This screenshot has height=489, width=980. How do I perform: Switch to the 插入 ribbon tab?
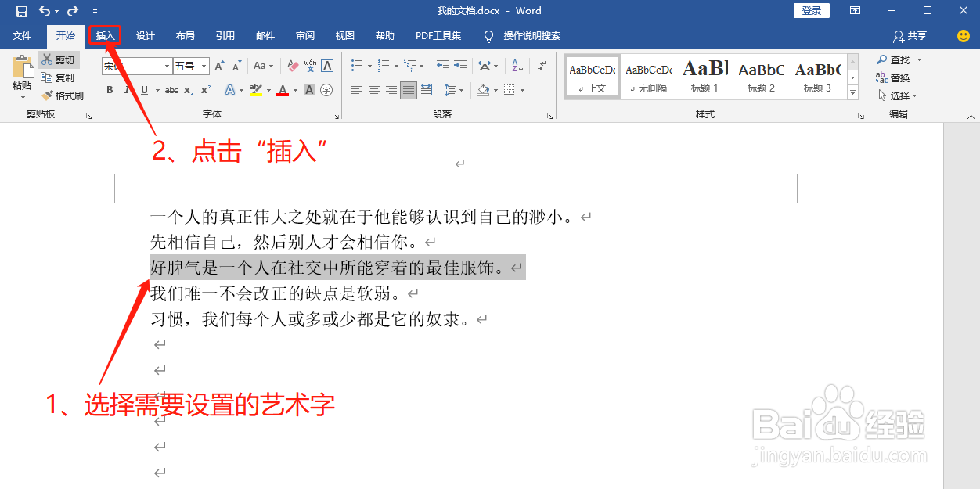[x=105, y=36]
